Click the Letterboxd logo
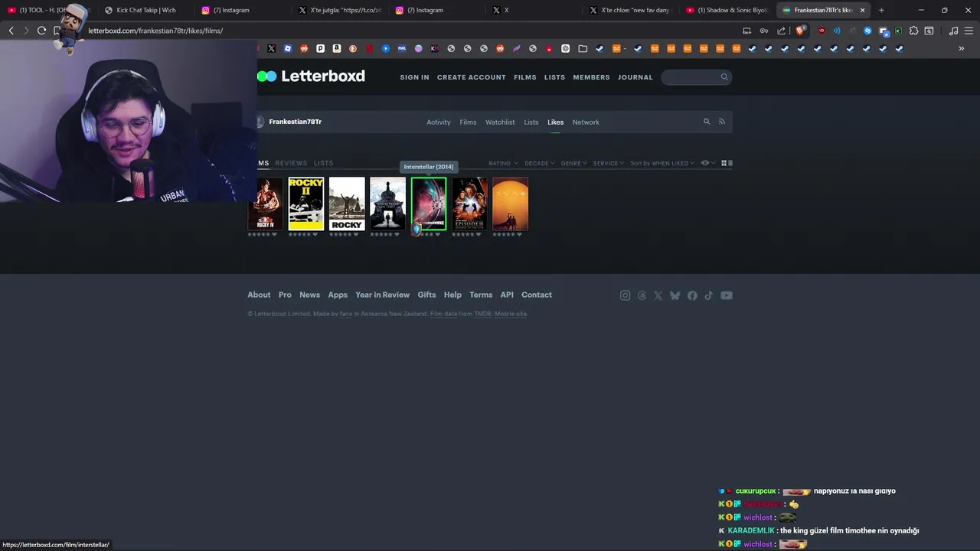980x551 pixels. [311, 76]
